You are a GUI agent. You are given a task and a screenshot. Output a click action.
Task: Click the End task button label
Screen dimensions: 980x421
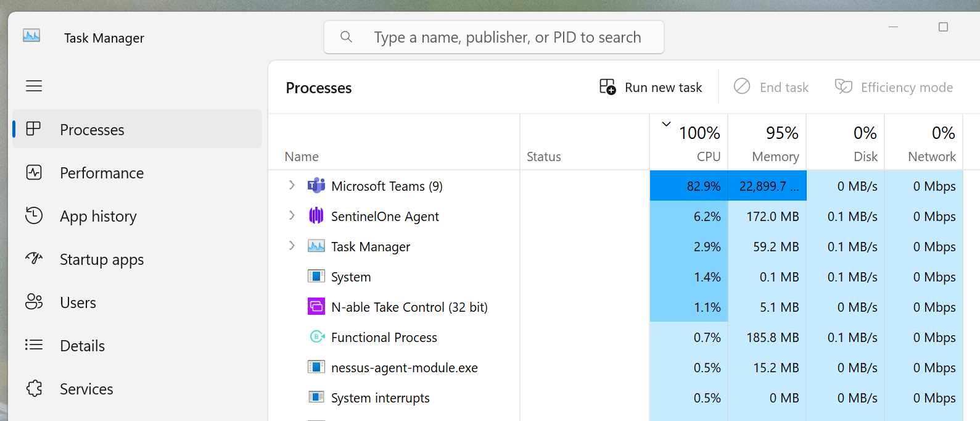coord(784,88)
